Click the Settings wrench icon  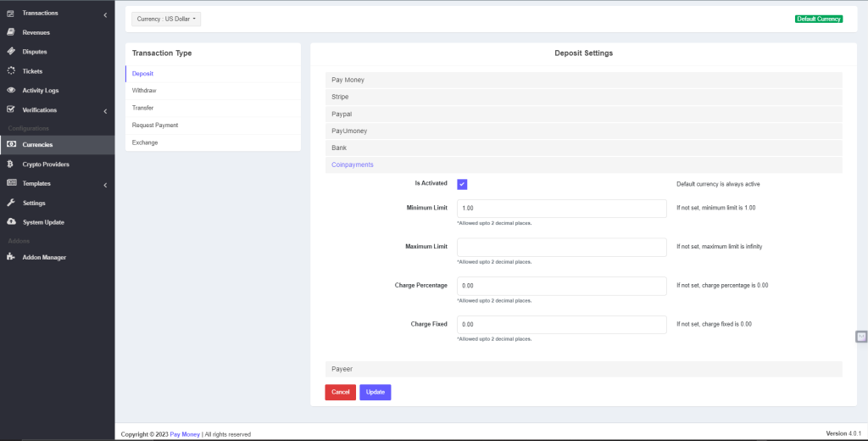[x=11, y=204]
